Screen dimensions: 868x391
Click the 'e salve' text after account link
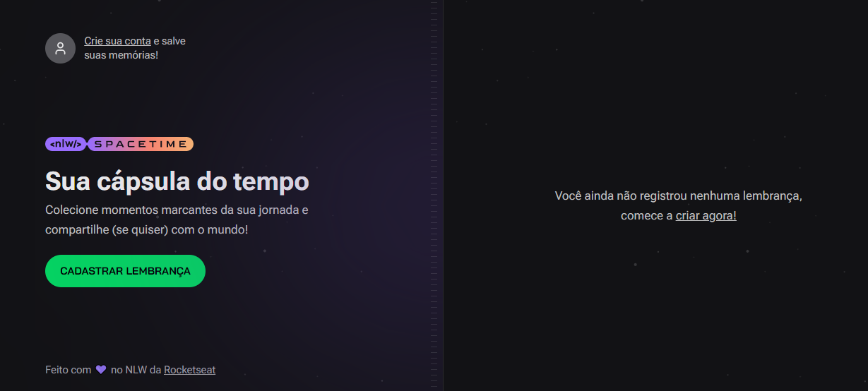tap(170, 41)
